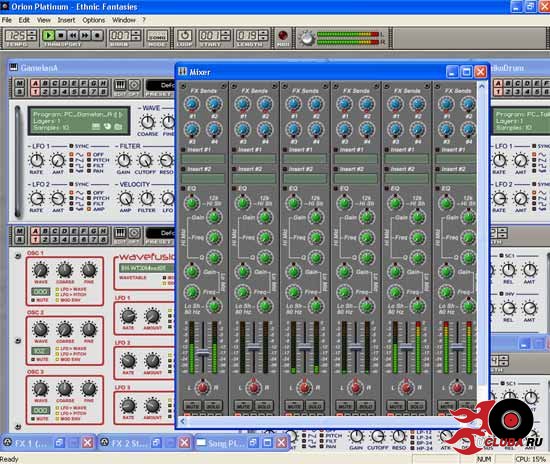This screenshot has width=550, height=464.
Task: Stop playback using the transport Stop button
Action: pos(61,35)
